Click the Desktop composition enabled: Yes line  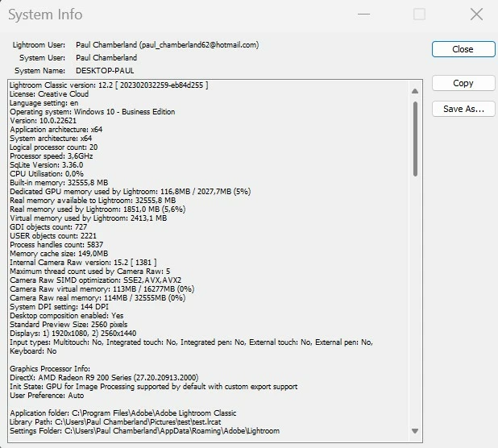[67, 316]
